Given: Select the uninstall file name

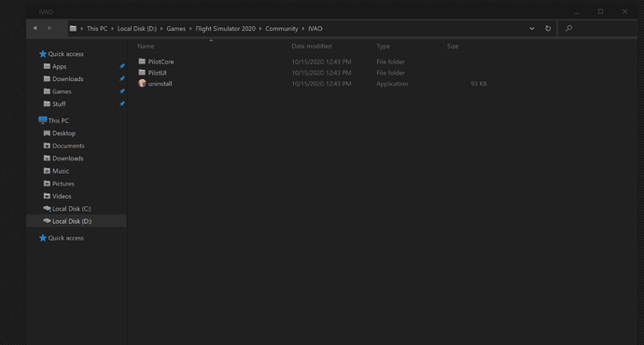Looking at the screenshot, I should click(161, 84).
